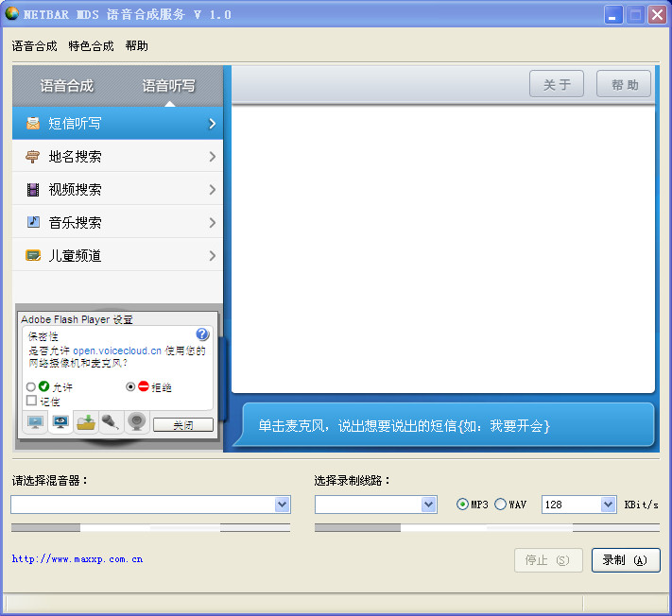
Task: Open Flash display settings monitor tab
Action: [x=35, y=423]
